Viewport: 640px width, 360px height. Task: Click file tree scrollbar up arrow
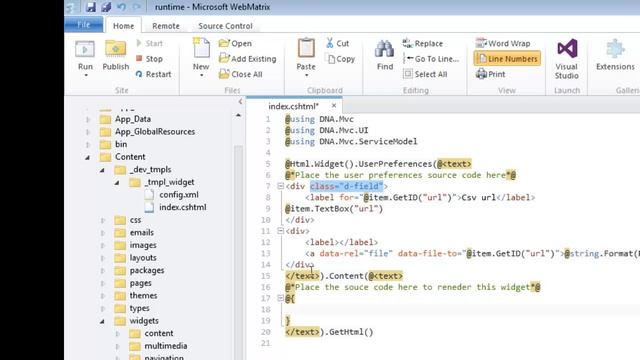238,116
